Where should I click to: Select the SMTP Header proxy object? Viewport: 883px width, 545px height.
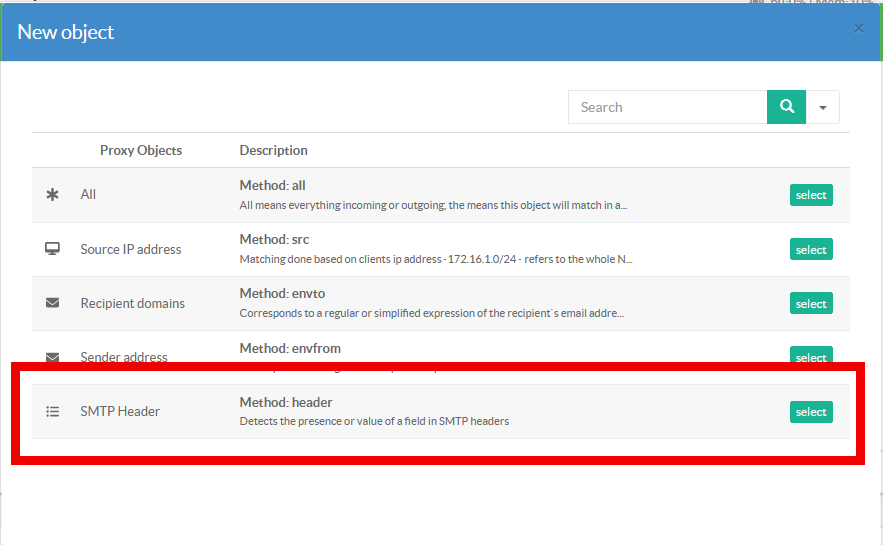pos(811,412)
